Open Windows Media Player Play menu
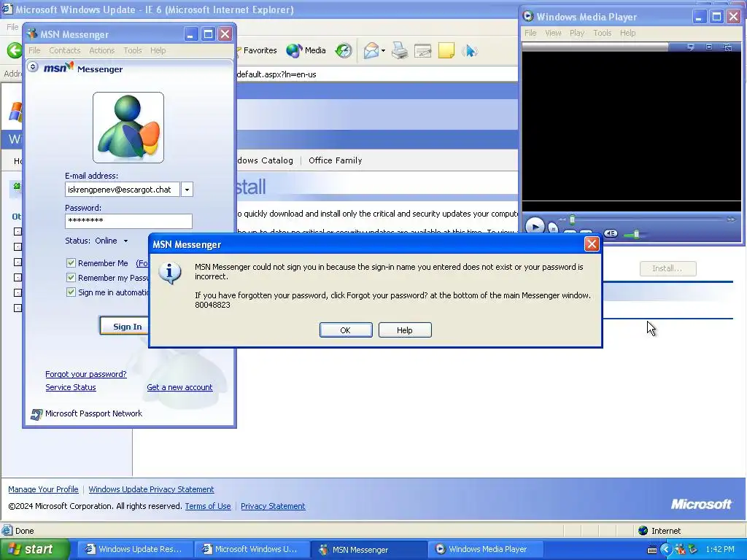 (577, 33)
